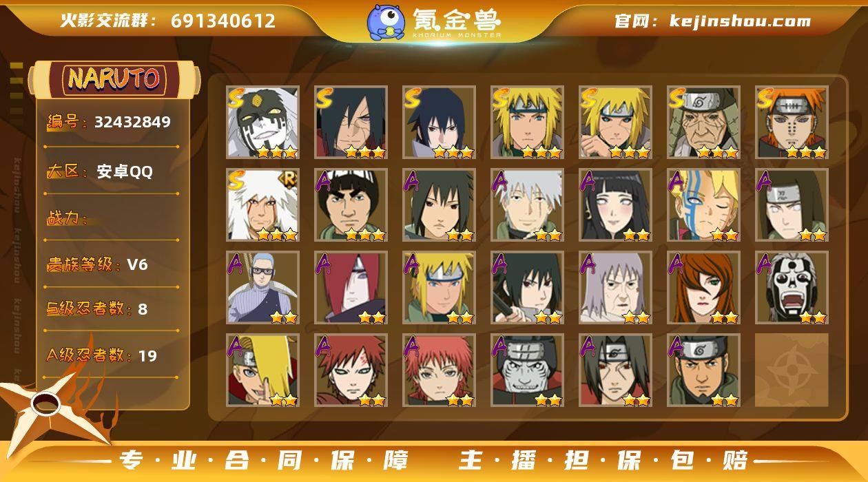Click the blue Krorium Monster mascot logo
This screenshot has height=482, width=868.
pyautogui.click(x=386, y=21)
